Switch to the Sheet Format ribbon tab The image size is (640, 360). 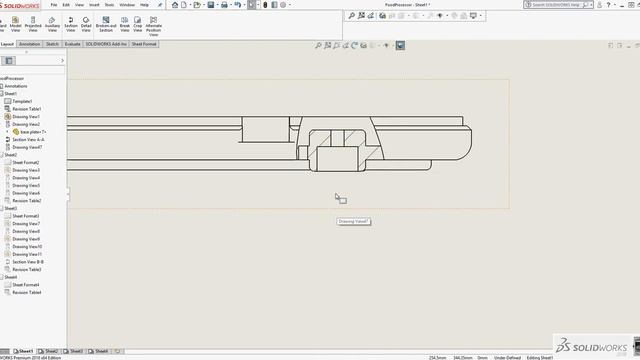coord(144,44)
